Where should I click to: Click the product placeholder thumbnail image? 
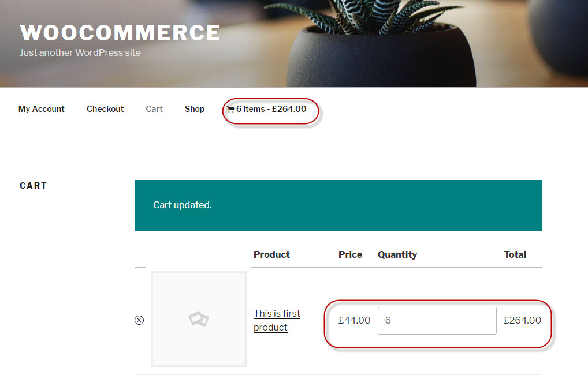[x=199, y=319]
